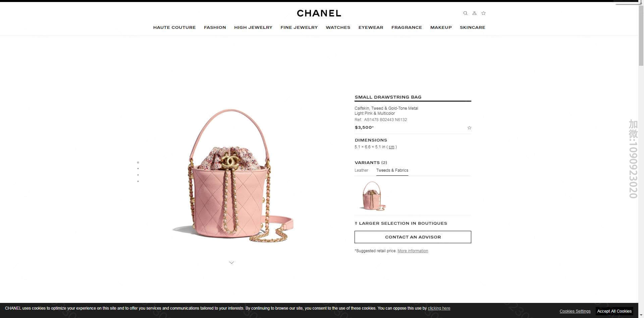Viewport: 644px width, 318px height.
Task: Switch to the Leather variants tab
Action: (361, 170)
